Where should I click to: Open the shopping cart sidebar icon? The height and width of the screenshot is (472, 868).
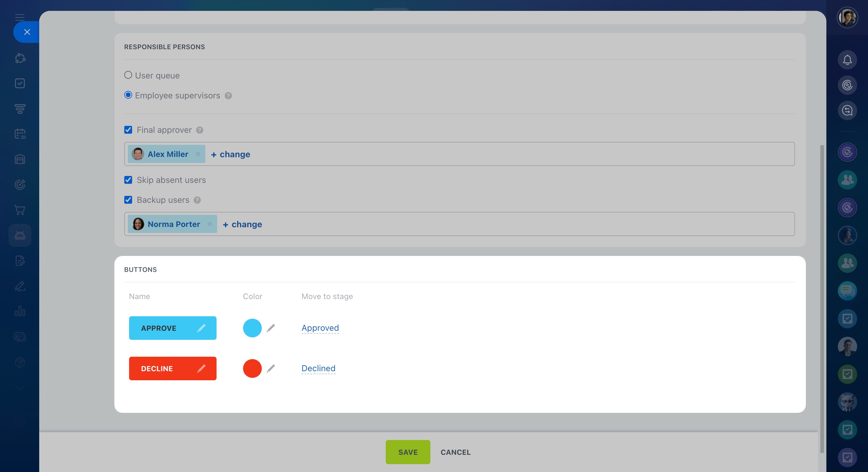click(x=20, y=210)
